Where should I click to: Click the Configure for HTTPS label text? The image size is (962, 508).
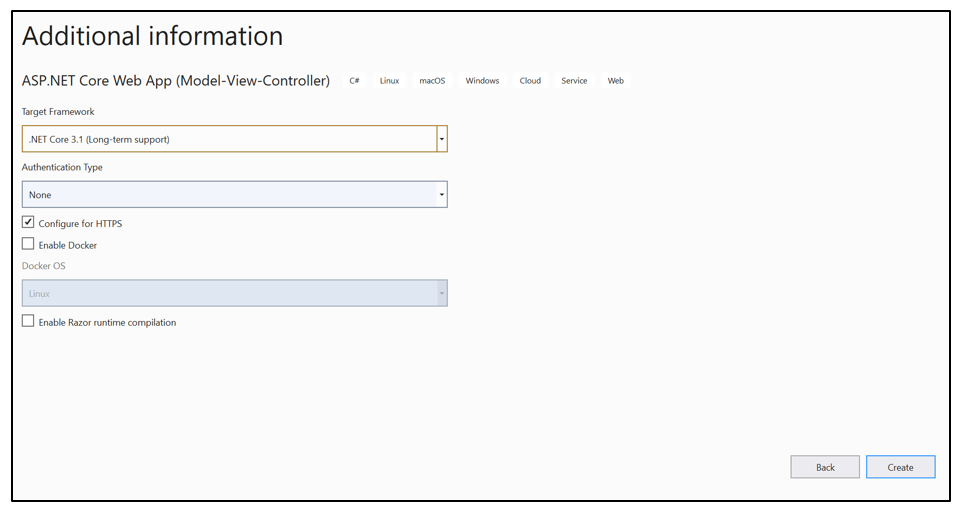pyautogui.click(x=80, y=224)
